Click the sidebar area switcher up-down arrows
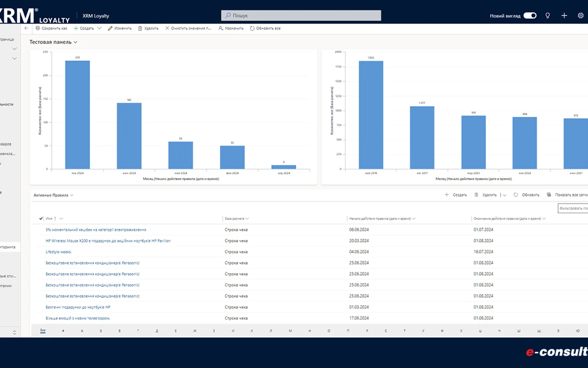This screenshot has height=368, width=588. click(x=14, y=332)
